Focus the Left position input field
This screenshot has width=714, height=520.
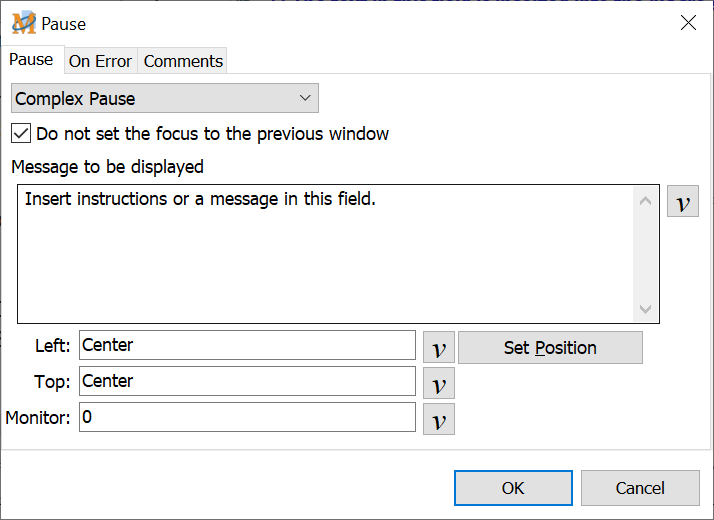tap(247, 345)
